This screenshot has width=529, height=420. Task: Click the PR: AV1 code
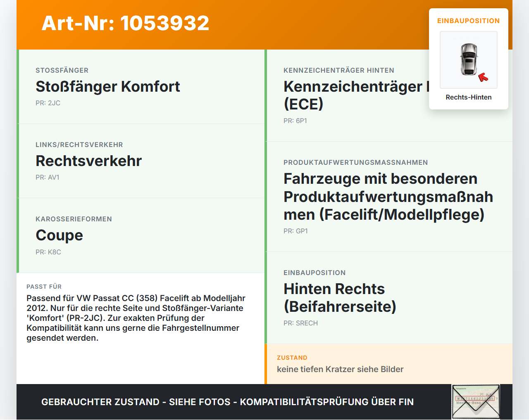click(x=48, y=178)
